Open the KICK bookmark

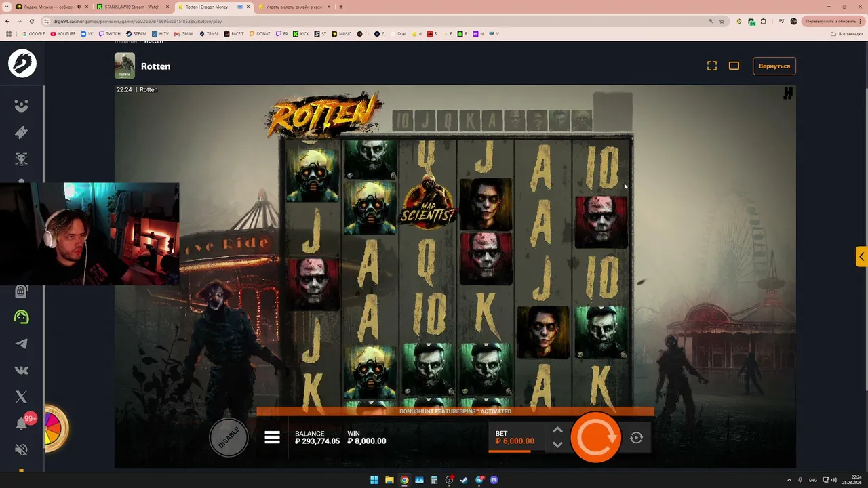coord(300,33)
